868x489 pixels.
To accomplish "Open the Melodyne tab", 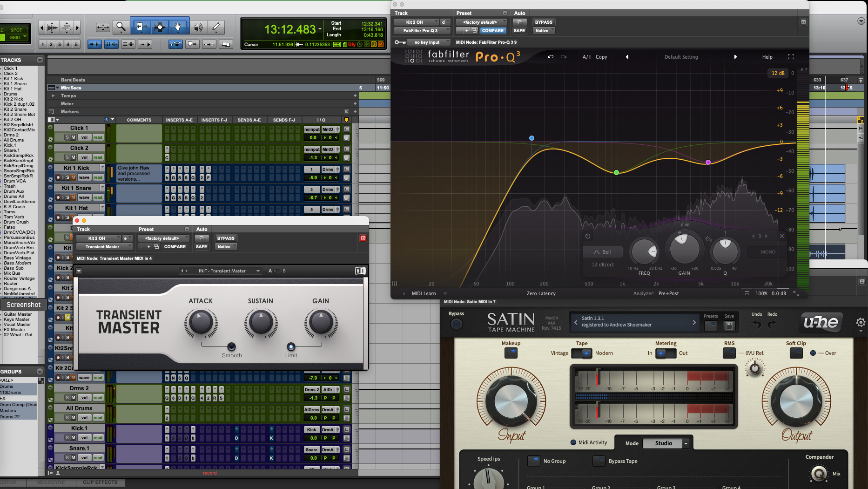I will tap(51, 482).
